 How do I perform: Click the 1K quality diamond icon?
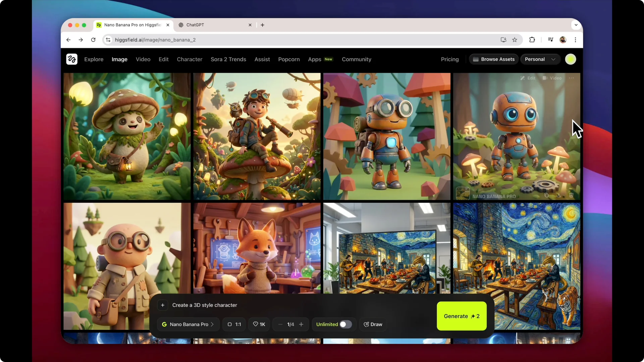pyautogui.click(x=255, y=324)
